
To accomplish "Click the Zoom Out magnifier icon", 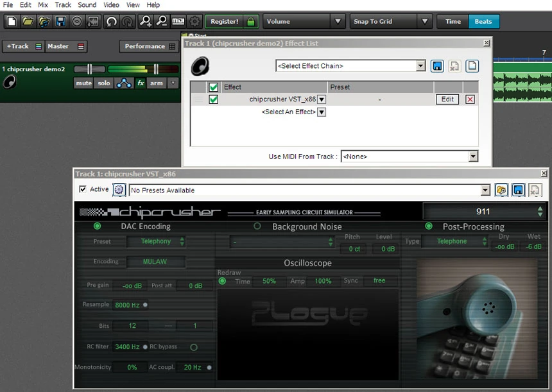I will [162, 21].
